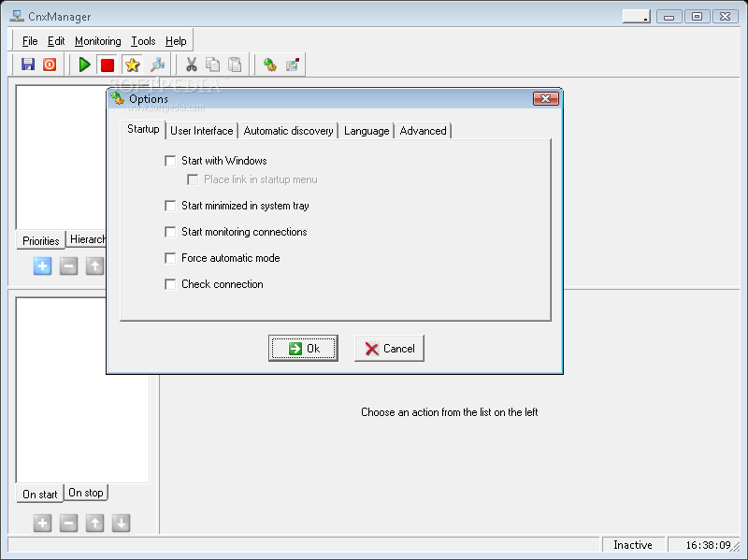Add an action with plus icon below On start
The image size is (748, 560).
click(42, 524)
